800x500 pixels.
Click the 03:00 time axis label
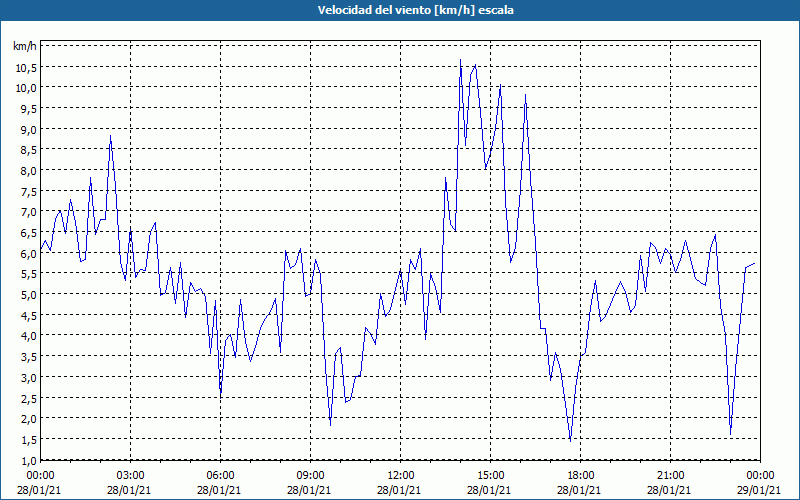[131, 476]
